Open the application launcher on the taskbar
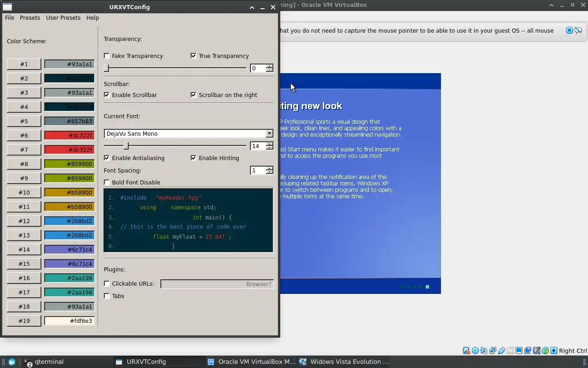Image resolution: width=588 pixels, height=368 pixels. click(x=12, y=362)
